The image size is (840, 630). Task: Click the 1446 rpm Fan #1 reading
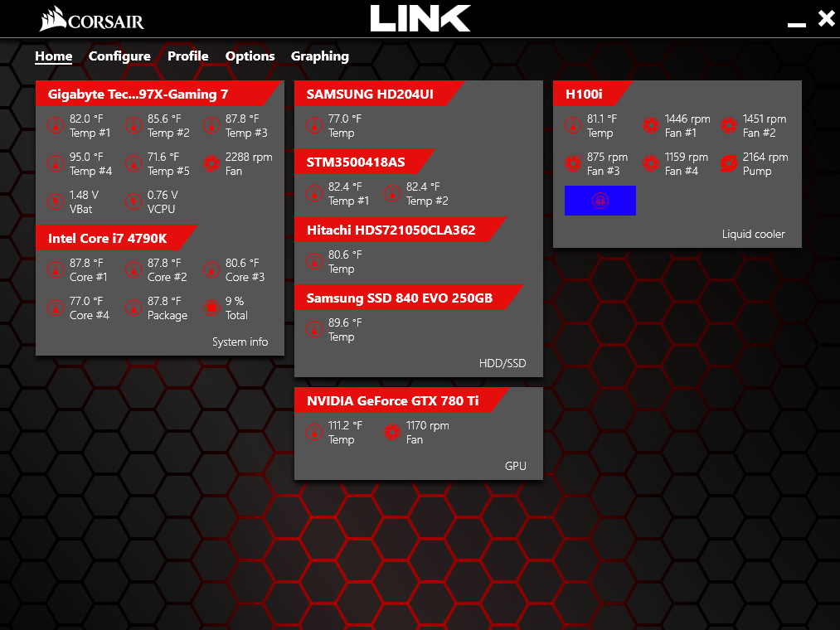pos(687,119)
